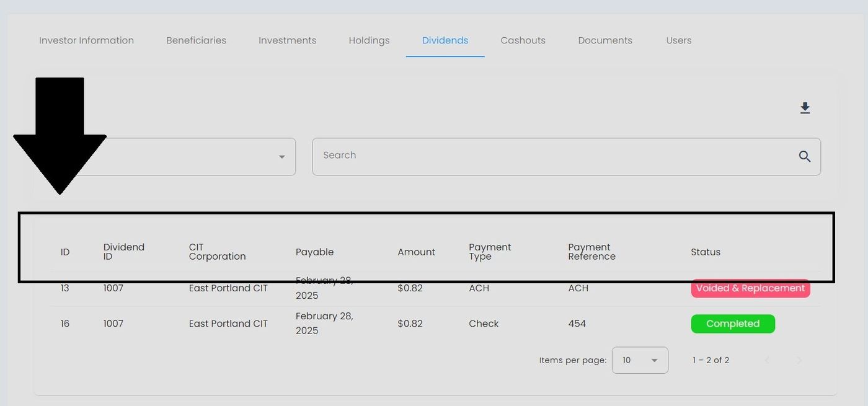Go to the previous page using the arrow
This screenshot has height=406, width=868.
pyautogui.click(x=768, y=360)
